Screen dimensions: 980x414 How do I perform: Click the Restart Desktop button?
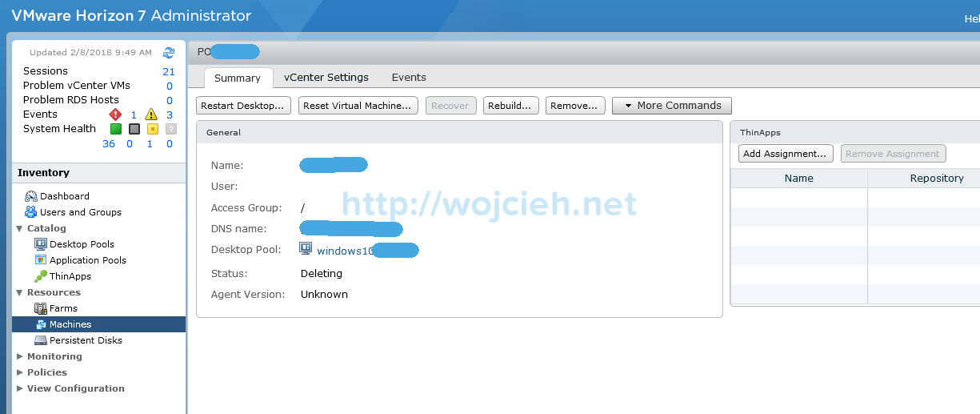click(x=242, y=106)
